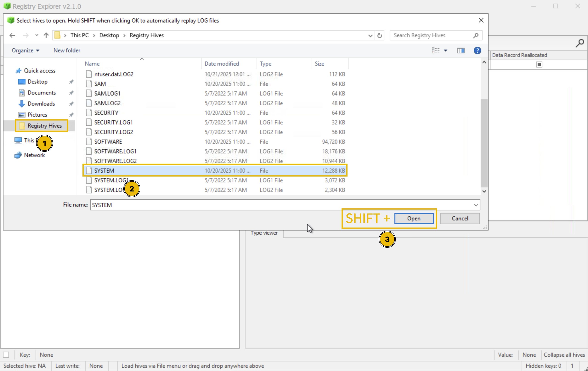The width and height of the screenshot is (588, 371).
Task: Switch to the Type viewer tab
Action: tap(264, 233)
